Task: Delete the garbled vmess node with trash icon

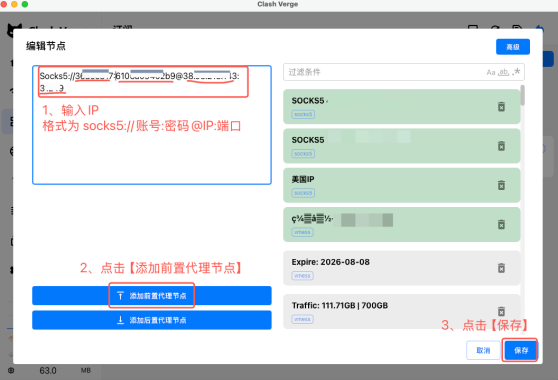Action: tap(501, 225)
